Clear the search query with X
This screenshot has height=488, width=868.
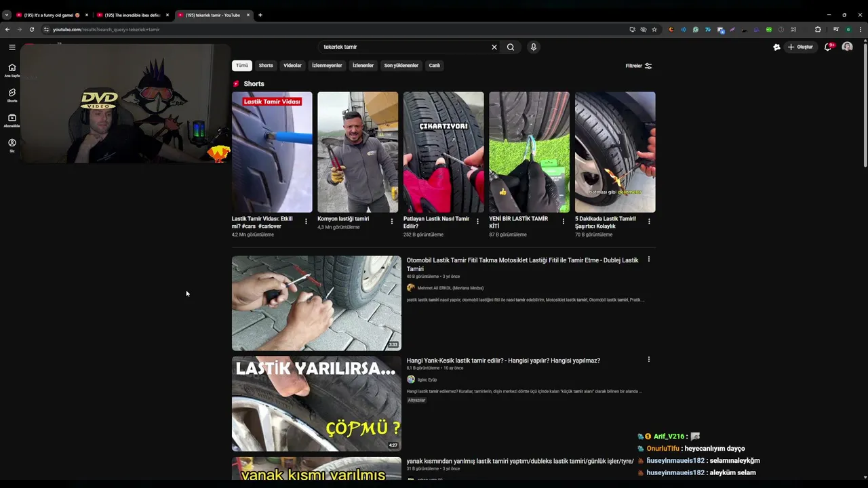494,47
